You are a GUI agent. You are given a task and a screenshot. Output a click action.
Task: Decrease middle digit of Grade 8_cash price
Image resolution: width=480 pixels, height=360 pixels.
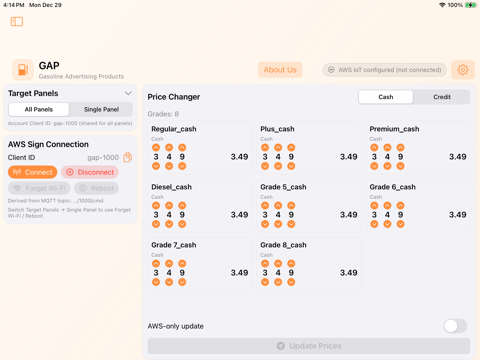pyautogui.click(x=278, y=282)
